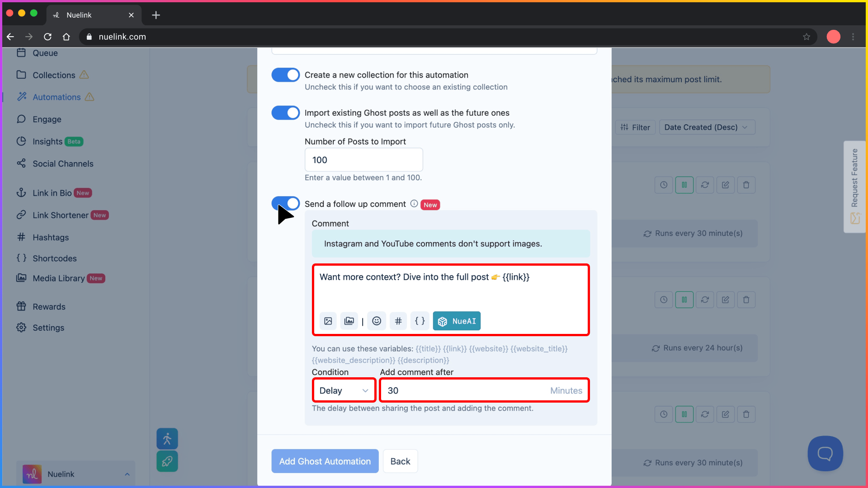Insert the {{website_title}} variable
The image size is (868, 488).
[539, 349]
